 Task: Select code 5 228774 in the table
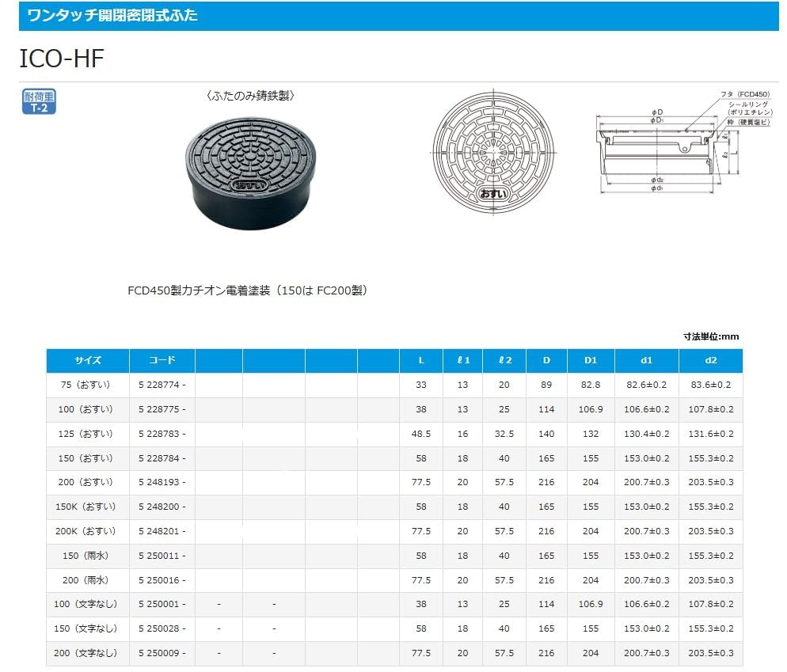pos(162,385)
